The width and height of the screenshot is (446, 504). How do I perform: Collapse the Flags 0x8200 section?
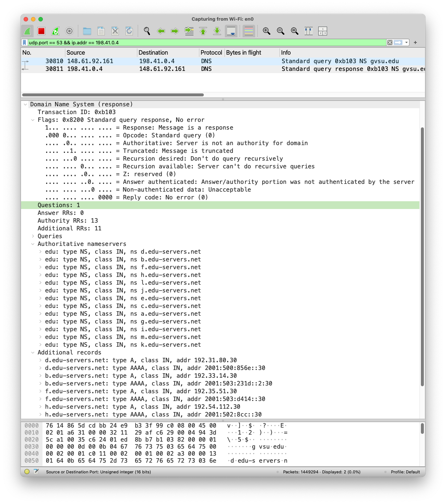click(33, 120)
